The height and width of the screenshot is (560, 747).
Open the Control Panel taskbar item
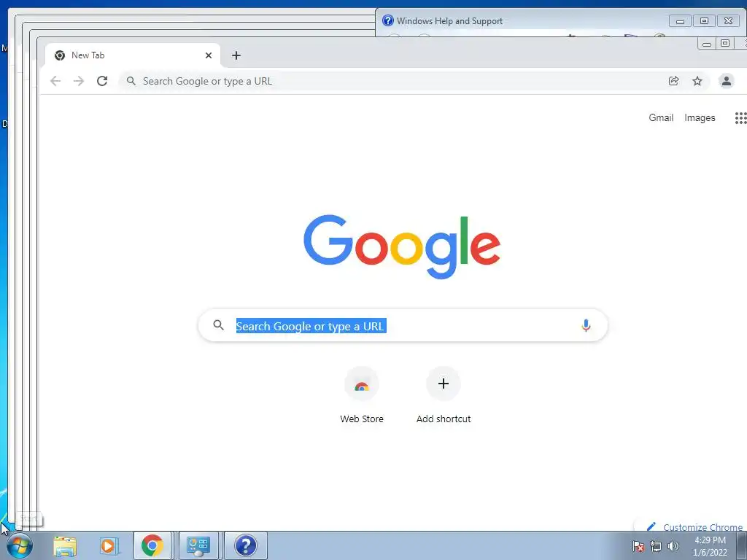198,545
